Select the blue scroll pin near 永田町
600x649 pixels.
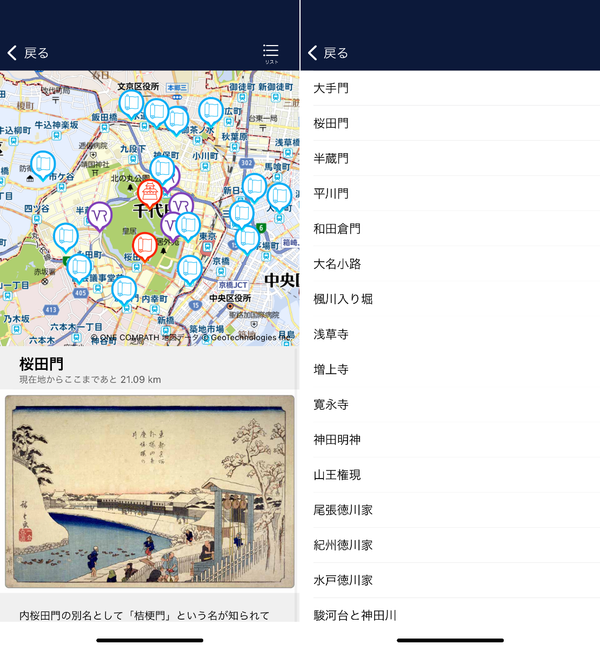coord(66,238)
